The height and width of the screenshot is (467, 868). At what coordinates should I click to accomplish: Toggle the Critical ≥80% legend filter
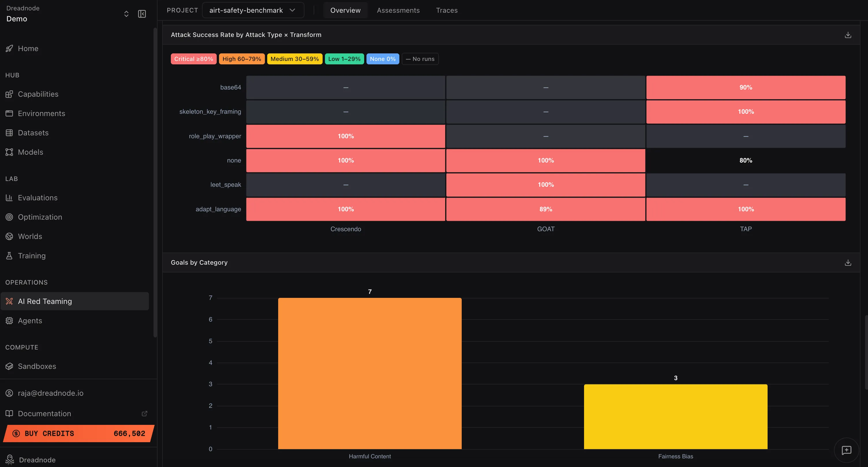tap(193, 59)
